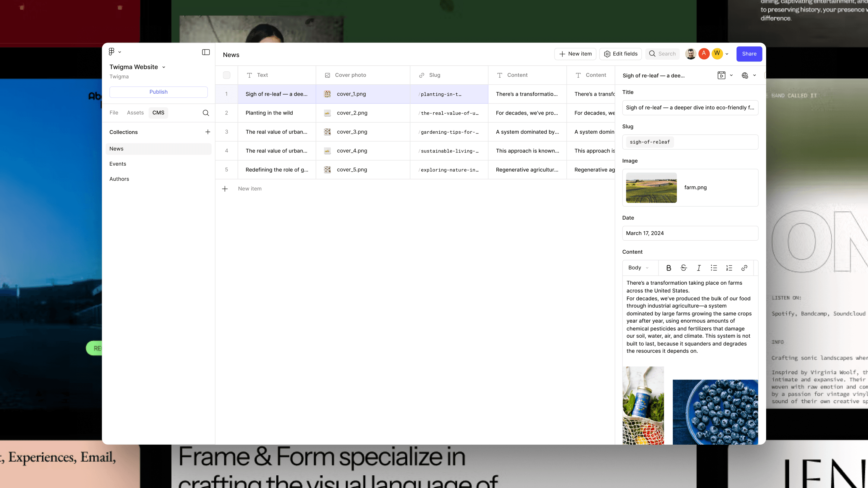The image size is (868, 488).
Task: Click the image icon in Cover photo header
Action: 327,75
